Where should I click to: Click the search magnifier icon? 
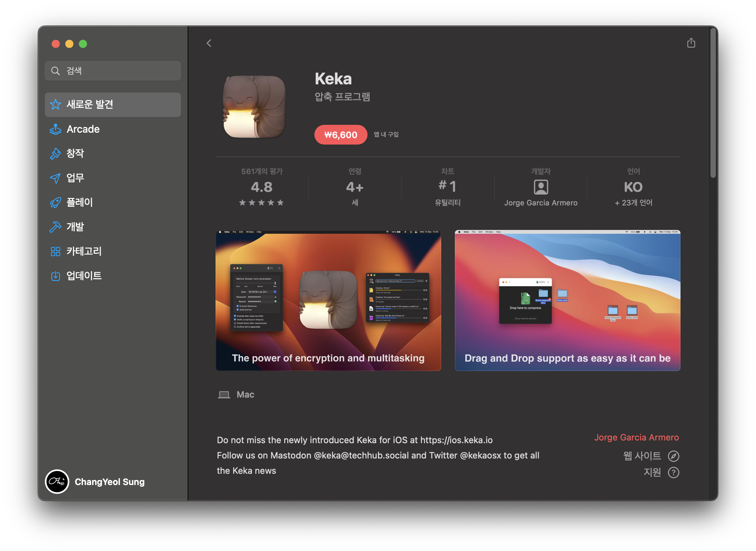pos(55,71)
